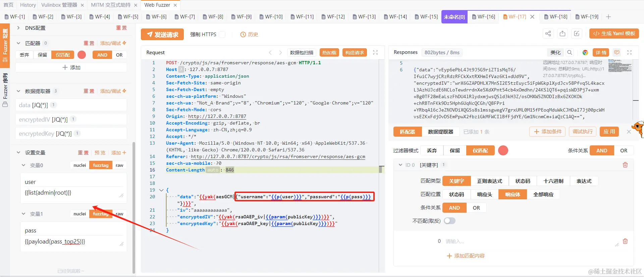Click the orange comment icon in Responses
The image size is (644, 277).
(x=616, y=53)
